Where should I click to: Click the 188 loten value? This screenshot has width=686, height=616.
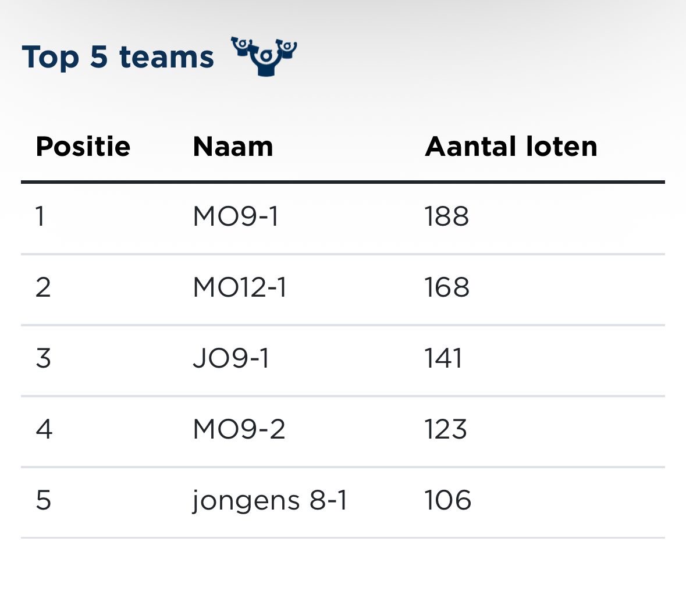tap(446, 217)
